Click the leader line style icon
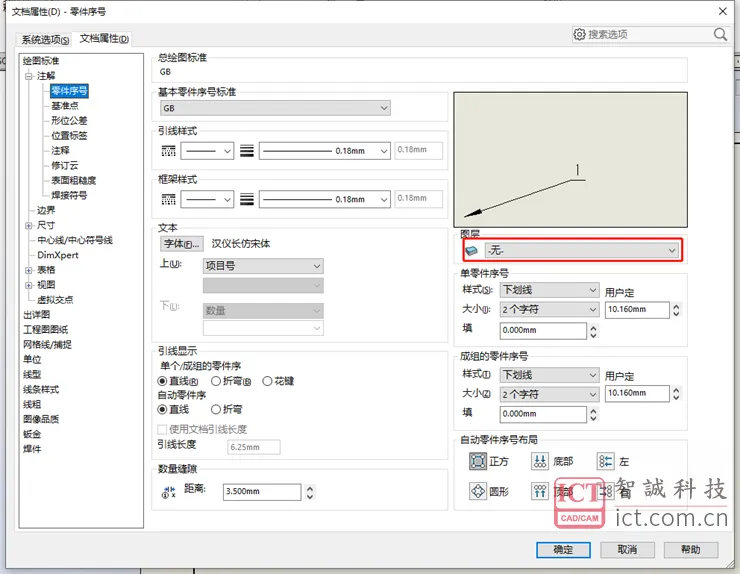Viewport: 740px width, 574px height. (x=168, y=151)
